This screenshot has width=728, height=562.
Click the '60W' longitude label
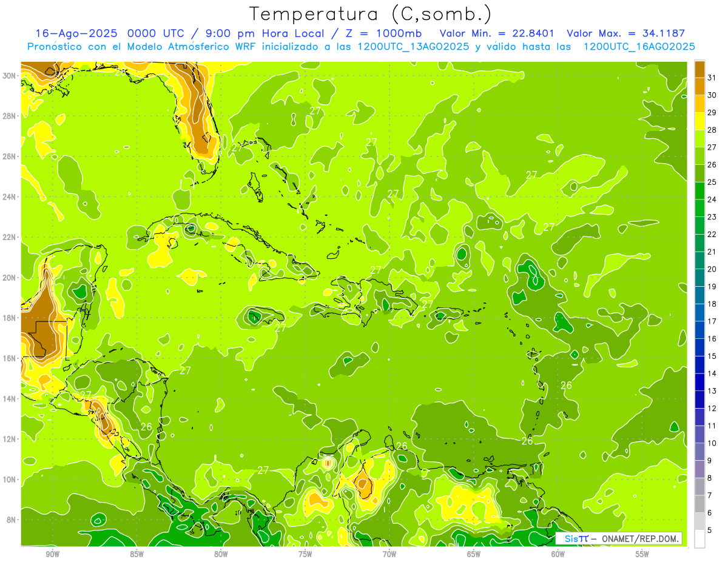(558, 554)
